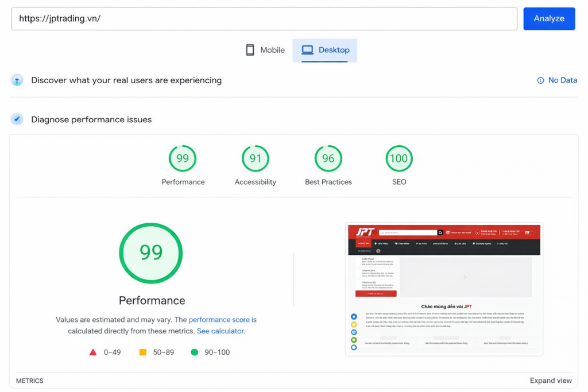Click the URL input field
588x392 pixels.
(x=264, y=18)
